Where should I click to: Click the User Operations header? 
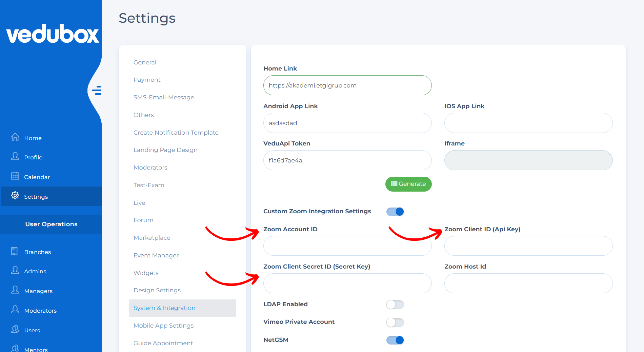(x=51, y=224)
